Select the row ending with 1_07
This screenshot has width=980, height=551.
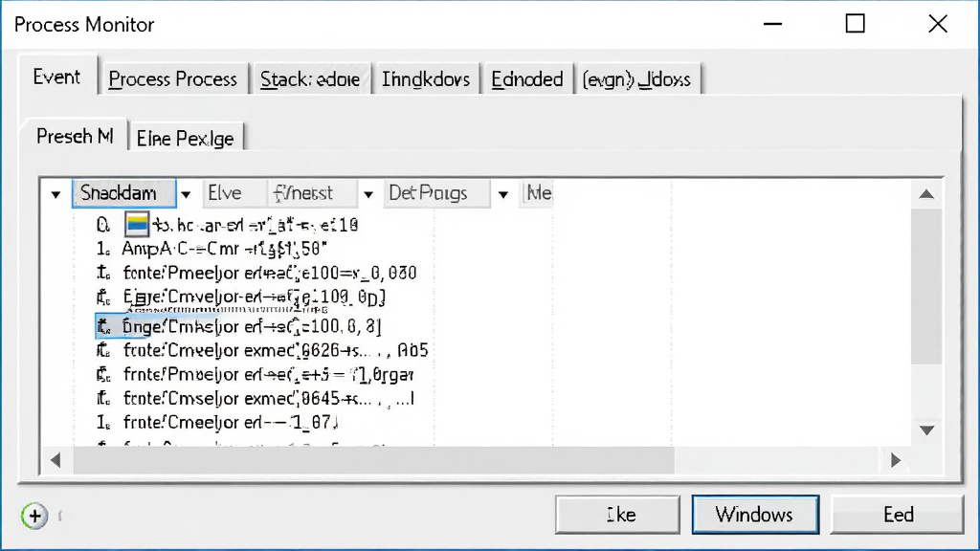pos(217,422)
